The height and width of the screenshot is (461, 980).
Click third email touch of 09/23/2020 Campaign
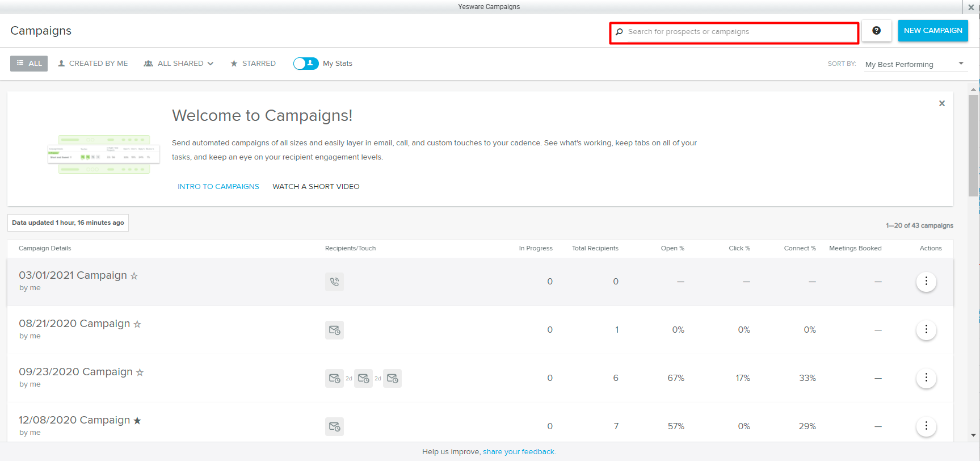pyautogui.click(x=392, y=378)
